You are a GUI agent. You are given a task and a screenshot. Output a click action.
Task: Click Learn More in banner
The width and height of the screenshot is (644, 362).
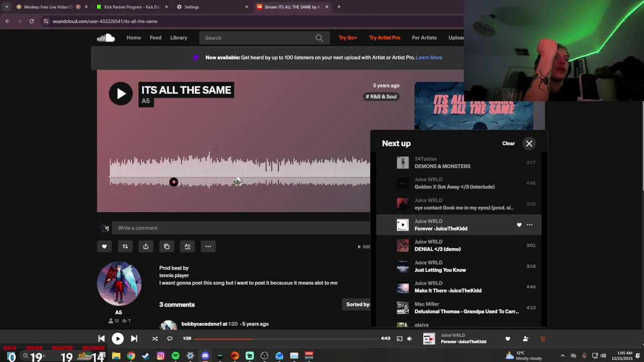429,57
